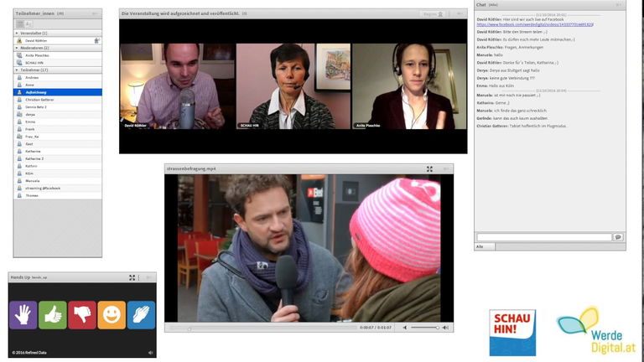Mute the video player speaker icon
This screenshot has width=644, height=362.
pyautogui.click(x=404, y=328)
